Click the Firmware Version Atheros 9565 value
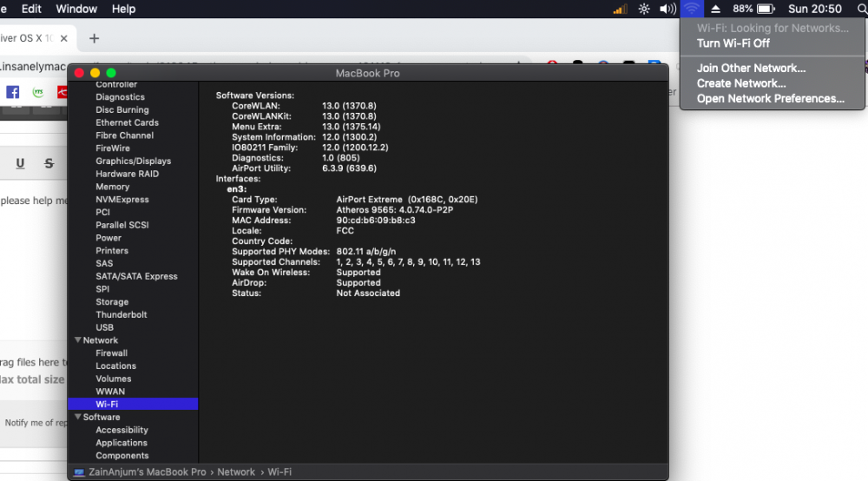Screen dimensions: 868x481 [395, 210]
